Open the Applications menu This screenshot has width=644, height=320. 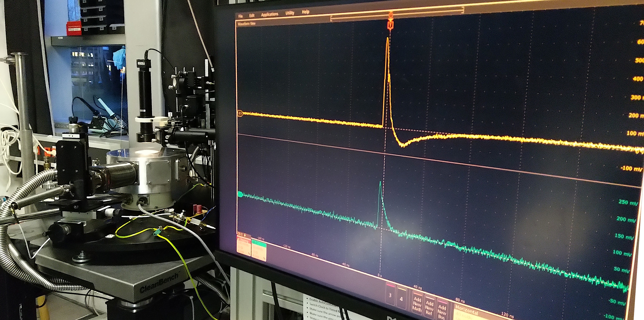click(x=269, y=14)
